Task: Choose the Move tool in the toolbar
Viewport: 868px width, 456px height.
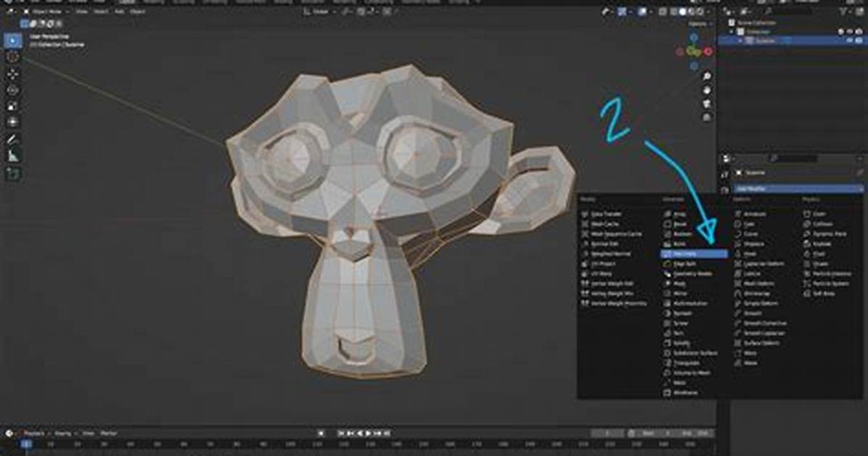Action: (13, 73)
